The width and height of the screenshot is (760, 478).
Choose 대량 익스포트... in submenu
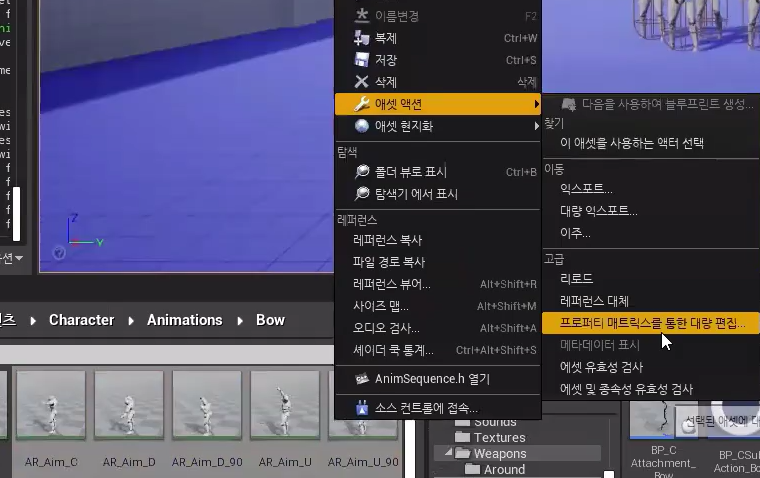(x=651, y=210)
